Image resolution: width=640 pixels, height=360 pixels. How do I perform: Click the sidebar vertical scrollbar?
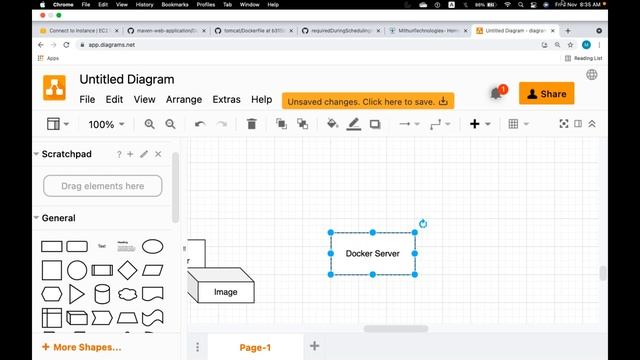tap(176, 187)
